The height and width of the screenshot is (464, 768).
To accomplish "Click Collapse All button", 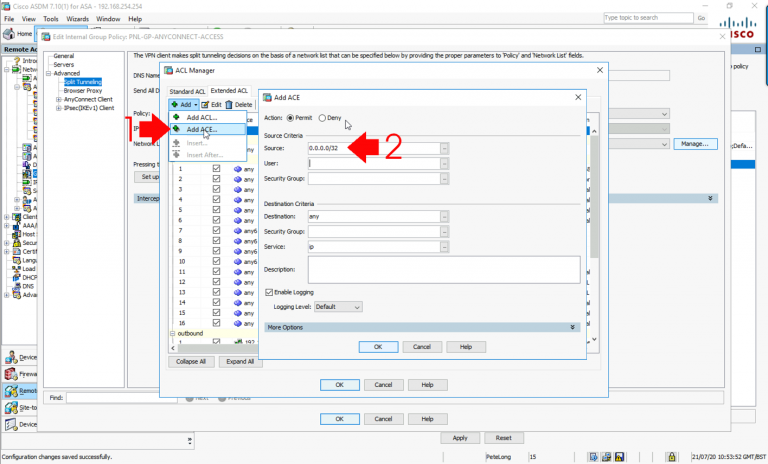I will tap(191, 362).
